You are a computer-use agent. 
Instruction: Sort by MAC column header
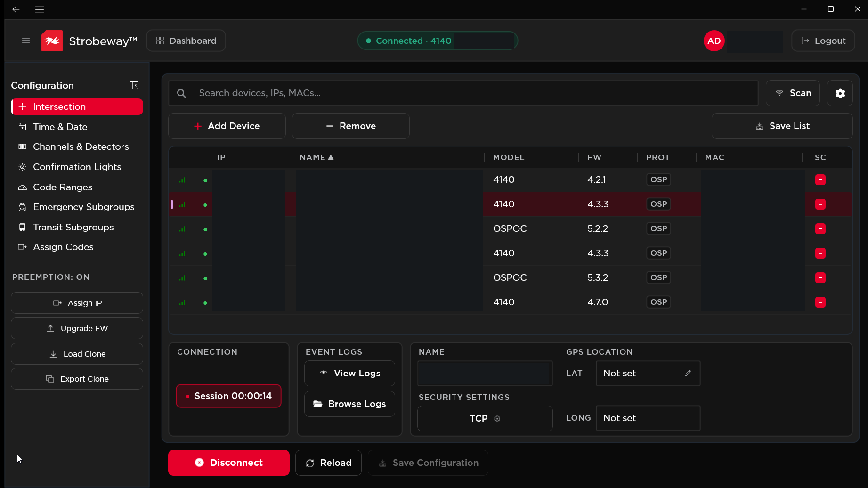[x=714, y=157]
